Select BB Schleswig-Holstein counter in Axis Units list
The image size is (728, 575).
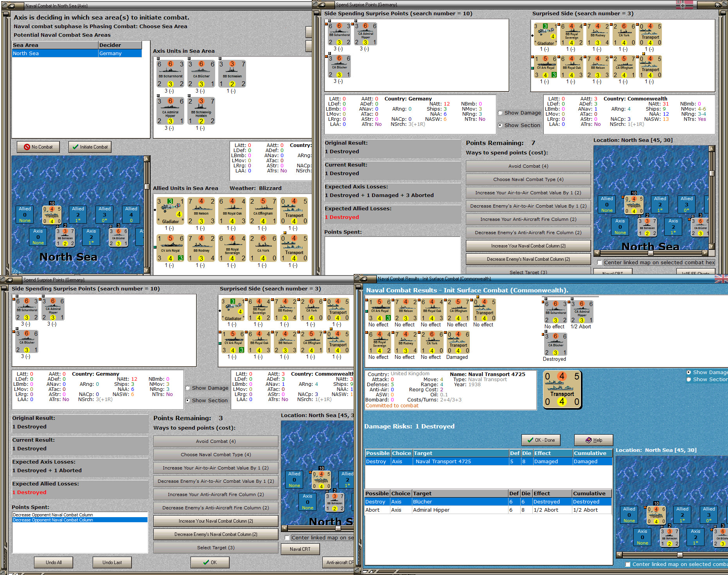point(201,111)
